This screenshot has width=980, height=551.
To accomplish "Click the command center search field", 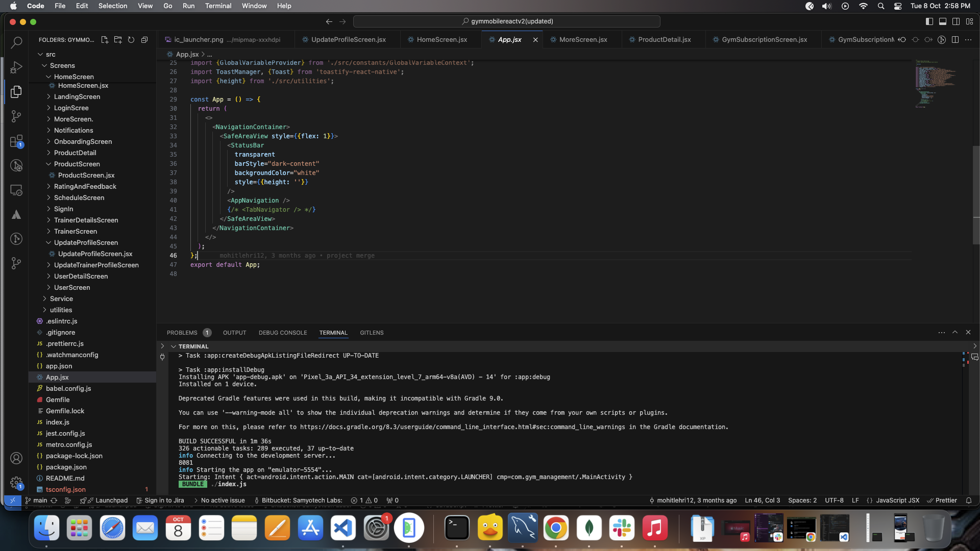I will [507, 21].
